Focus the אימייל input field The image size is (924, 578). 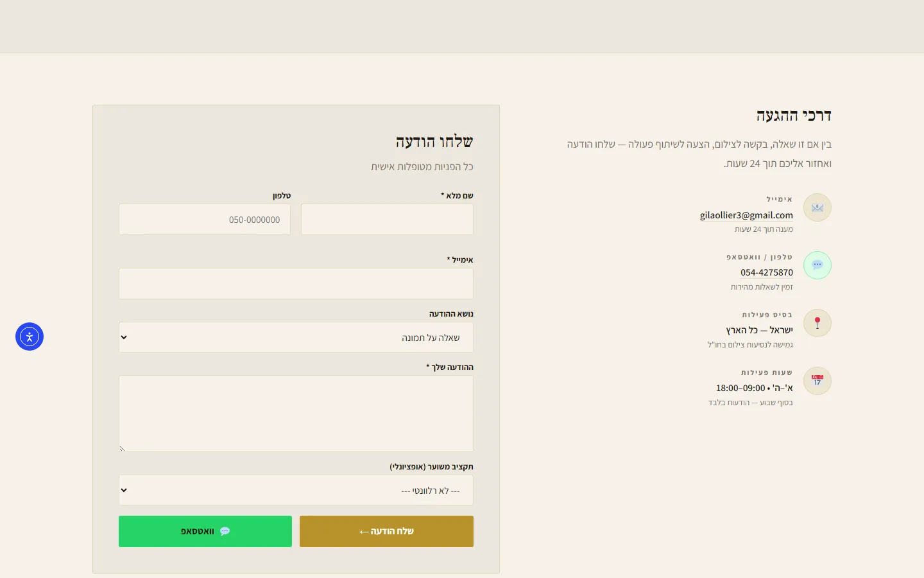(296, 284)
